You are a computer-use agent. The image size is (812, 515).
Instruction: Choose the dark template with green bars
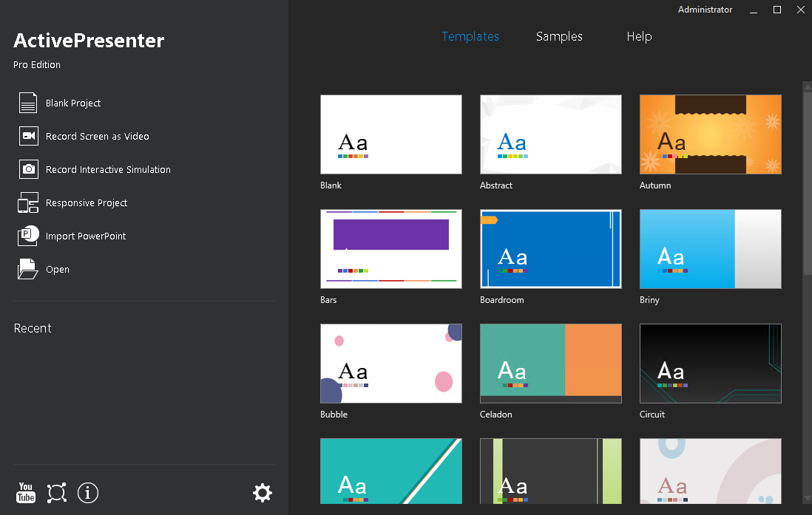click(550, 471)
